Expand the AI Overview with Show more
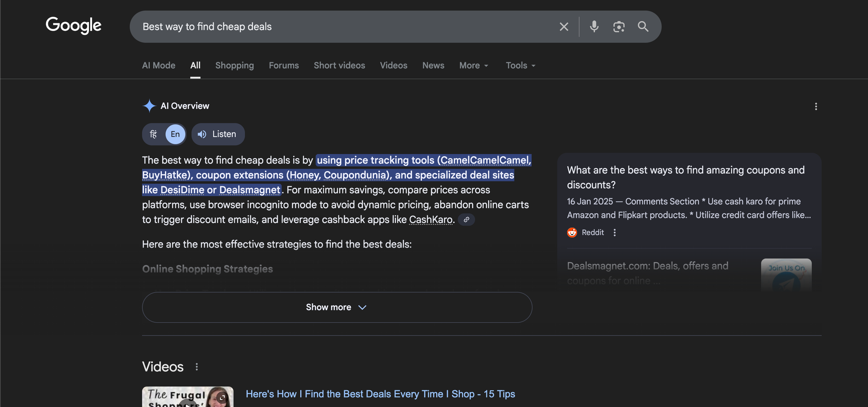The width and height of the screenshot is (868, 407). (337, 307)
